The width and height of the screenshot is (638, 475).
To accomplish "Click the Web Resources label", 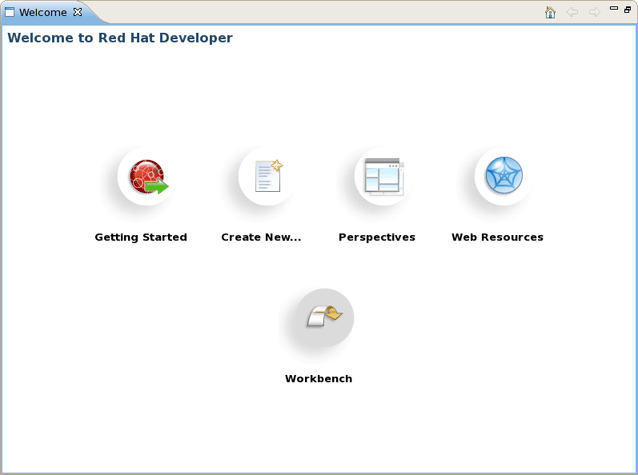I will click(x=497, y=237).
